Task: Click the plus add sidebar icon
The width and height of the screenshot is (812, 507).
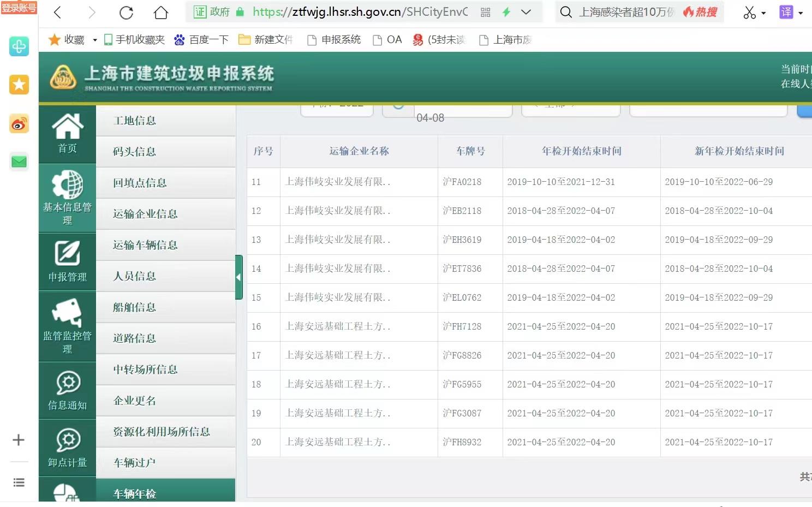Action: tap(19, 440)
